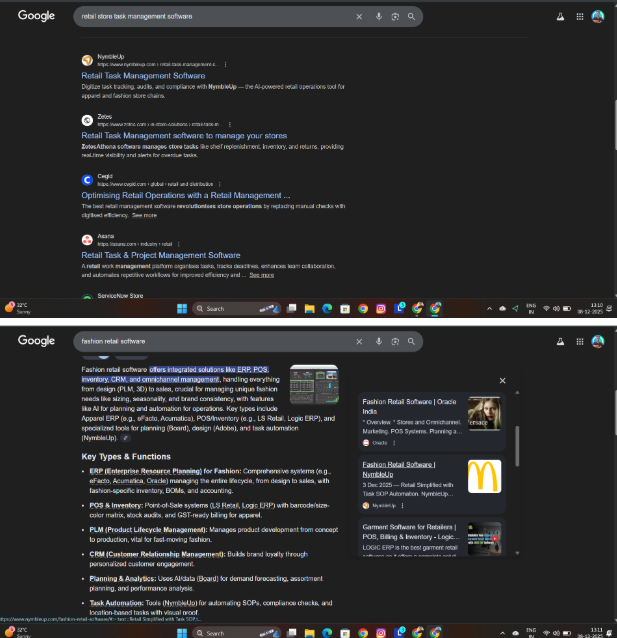
Task: Open 'Retail Task Management software to manage your stores'
Action: pos(184,135)
